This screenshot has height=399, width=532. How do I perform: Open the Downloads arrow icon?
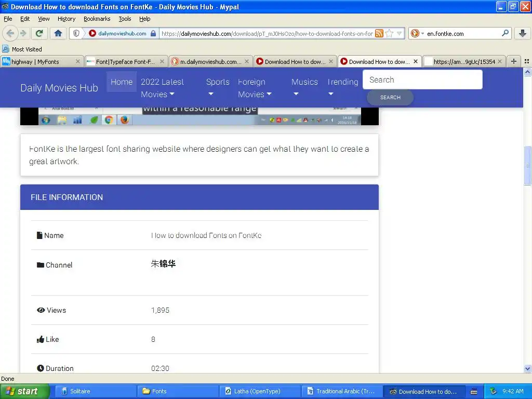point(523,33)
